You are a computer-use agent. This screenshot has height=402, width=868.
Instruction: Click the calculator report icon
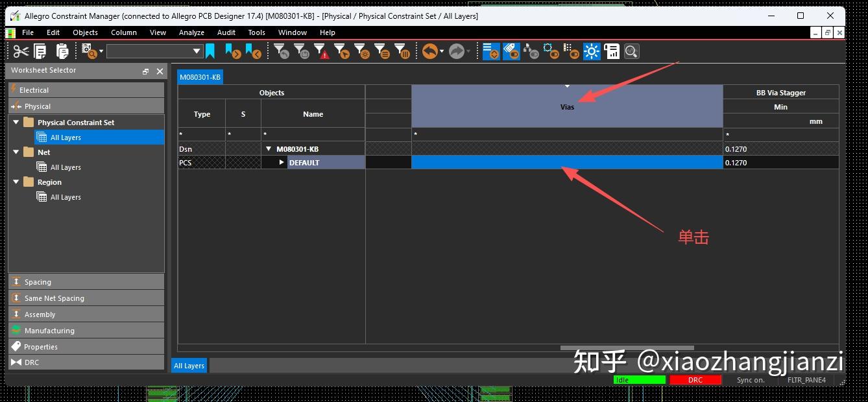612,51
